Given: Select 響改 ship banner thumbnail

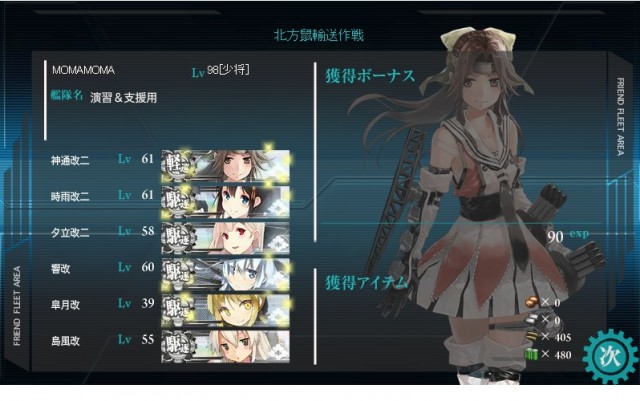Looking at the screenshot, I should 226,274.
